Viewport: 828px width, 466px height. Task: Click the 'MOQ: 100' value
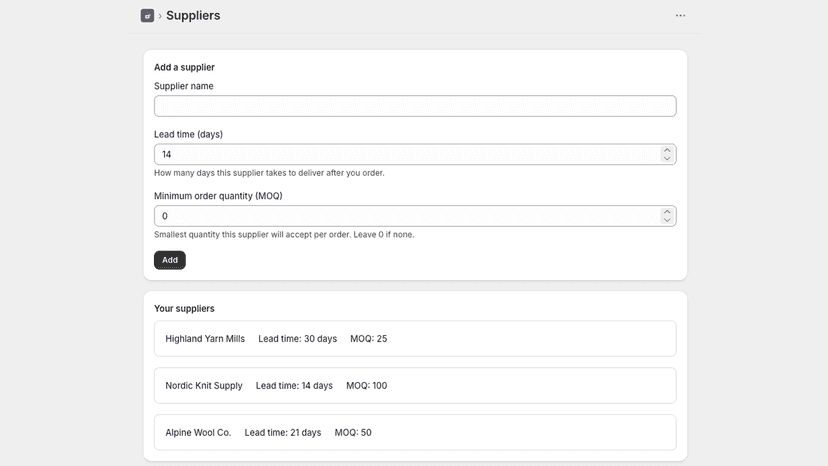tap(366, 386)
